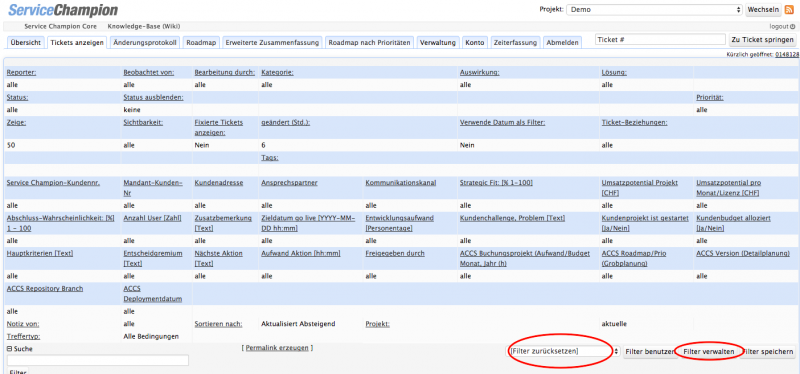Click the Kundenadresse filter link
Image resolution: width=800 pixels, height=374 pixels.
point(219,183)
